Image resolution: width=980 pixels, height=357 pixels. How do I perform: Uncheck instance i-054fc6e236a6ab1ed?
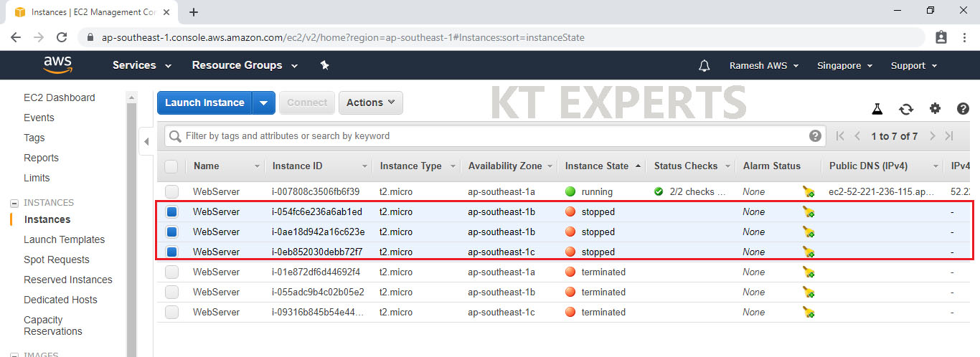171,212
